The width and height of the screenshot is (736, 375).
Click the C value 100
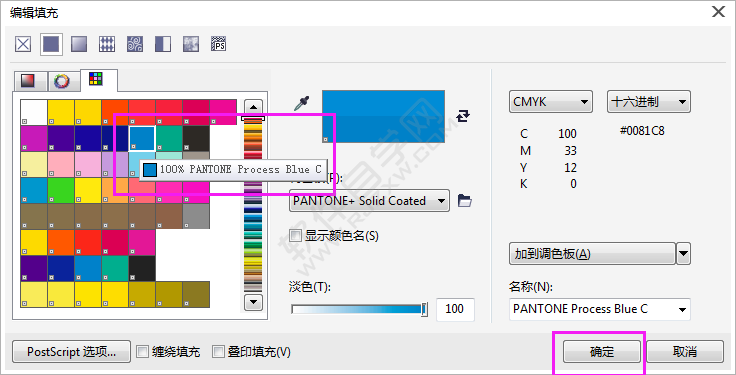tap(567, 134)
